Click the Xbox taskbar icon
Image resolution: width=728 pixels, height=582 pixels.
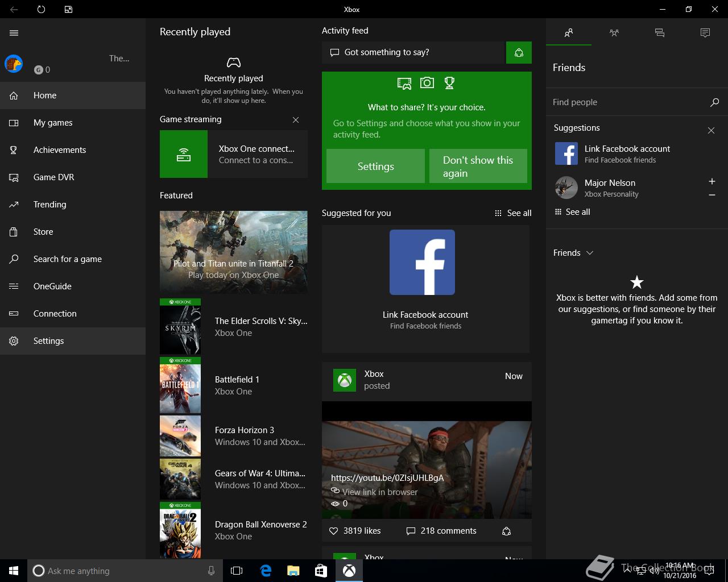[x=349, y=571]
